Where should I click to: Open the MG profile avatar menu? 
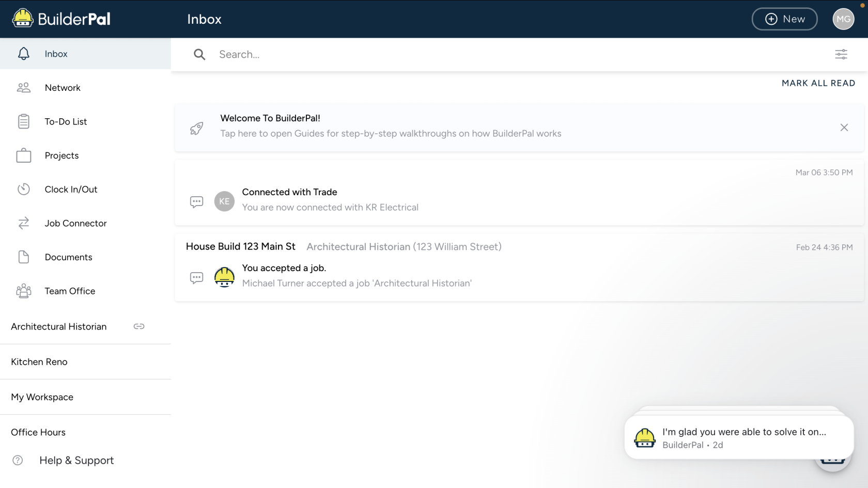click(x=843, y=19)
